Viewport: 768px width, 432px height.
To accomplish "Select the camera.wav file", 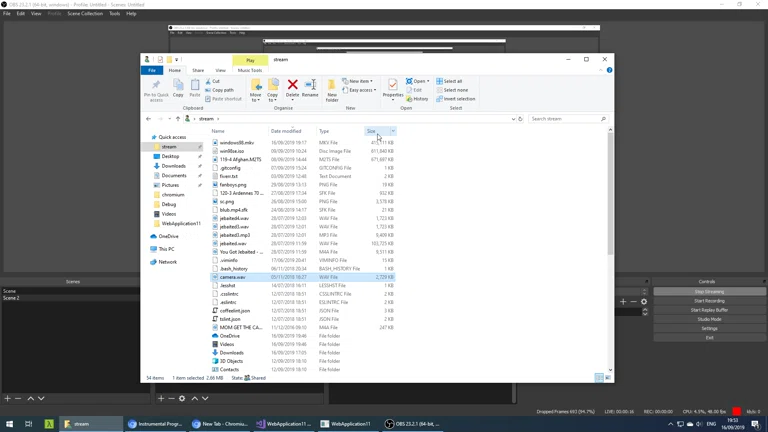I will point(232,277).
